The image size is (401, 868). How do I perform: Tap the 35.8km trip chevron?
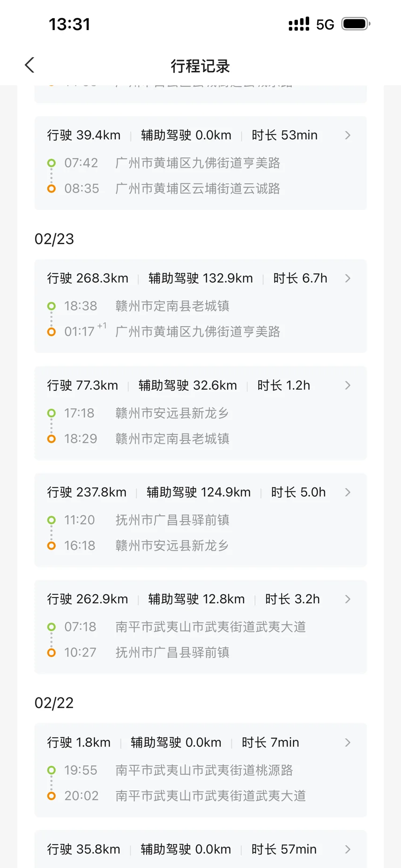(348, 849)
